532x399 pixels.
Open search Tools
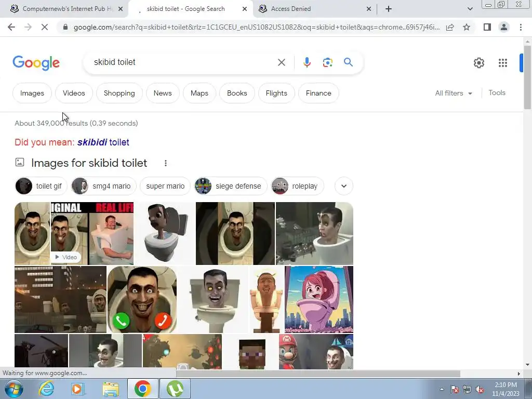(x=497, y=92)
